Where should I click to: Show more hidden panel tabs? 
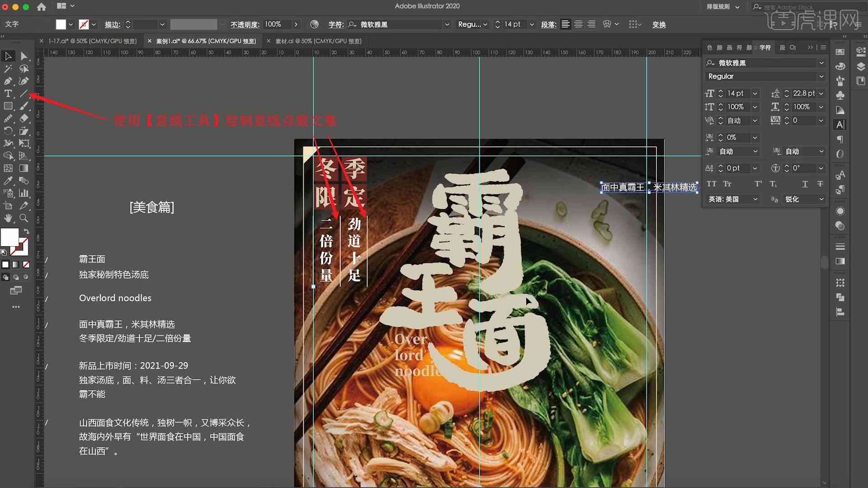810,47
